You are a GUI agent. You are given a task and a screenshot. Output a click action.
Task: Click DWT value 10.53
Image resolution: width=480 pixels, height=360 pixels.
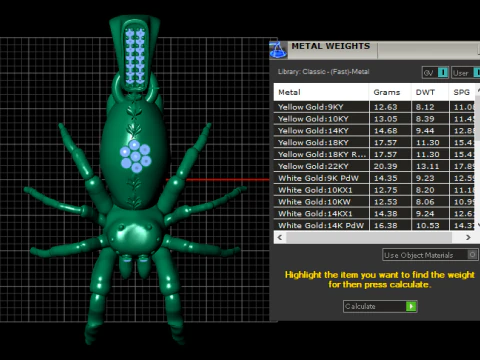(428, 225)
